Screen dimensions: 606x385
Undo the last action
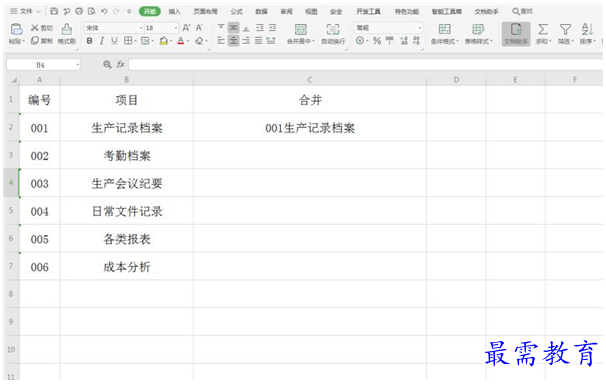pos(104,11)
